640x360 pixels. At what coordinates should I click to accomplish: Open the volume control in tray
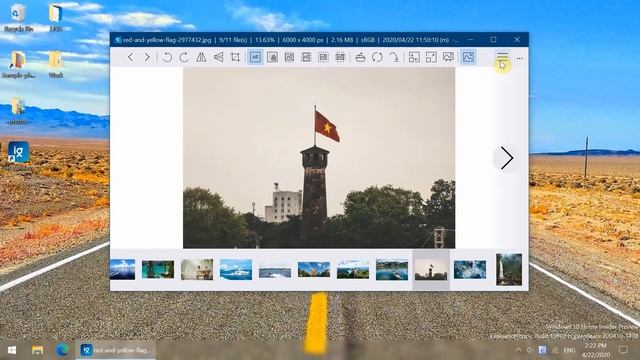[529, 350]
